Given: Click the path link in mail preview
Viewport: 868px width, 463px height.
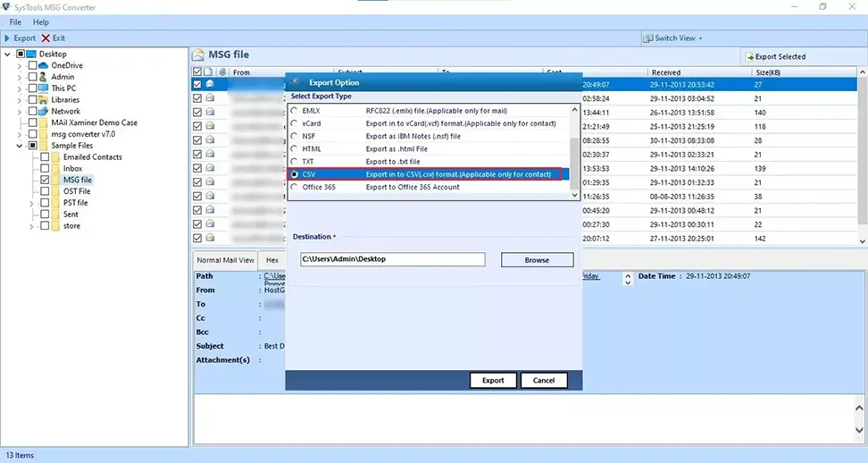Looking at the screenshot, I should [274, 276].
